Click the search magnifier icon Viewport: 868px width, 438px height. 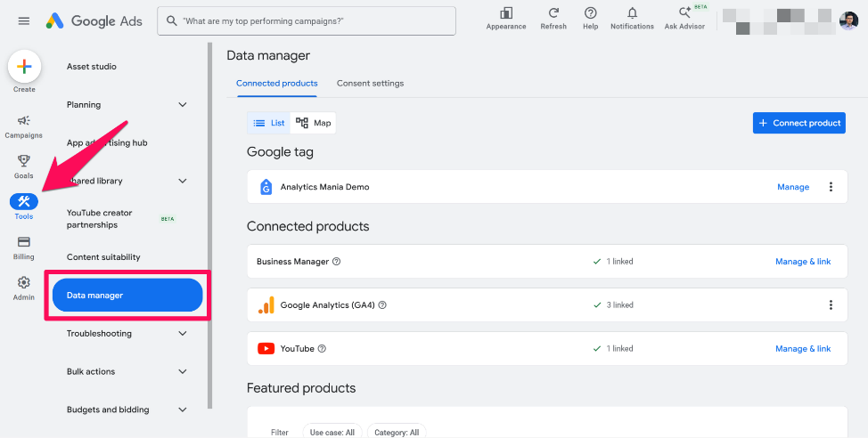(172, 21)
